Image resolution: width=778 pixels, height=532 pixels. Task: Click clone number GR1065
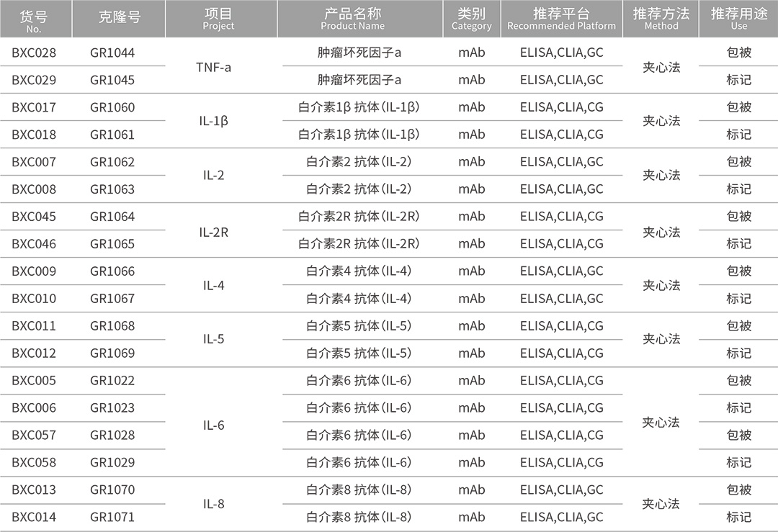pyautogui.click(x=112, y=243)
